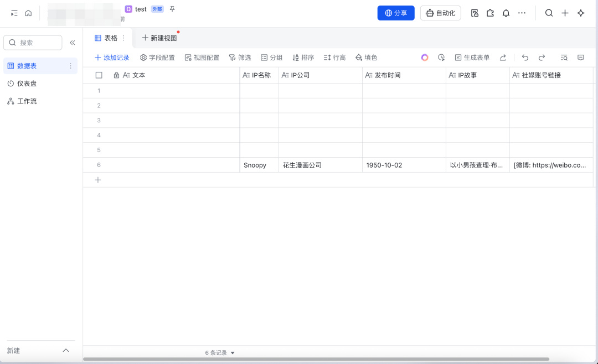Open the find-in-table search icon
The image size is (598, 364).
point(564,58)
